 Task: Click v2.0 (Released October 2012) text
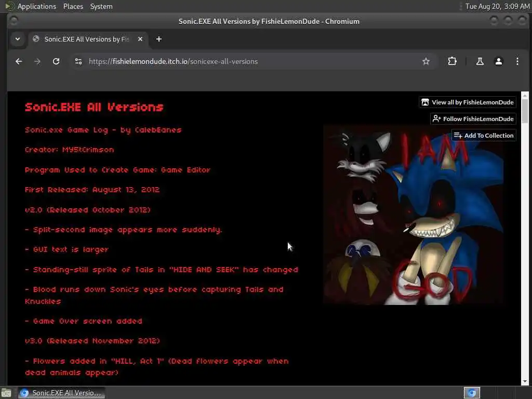(x=87, y=210)
